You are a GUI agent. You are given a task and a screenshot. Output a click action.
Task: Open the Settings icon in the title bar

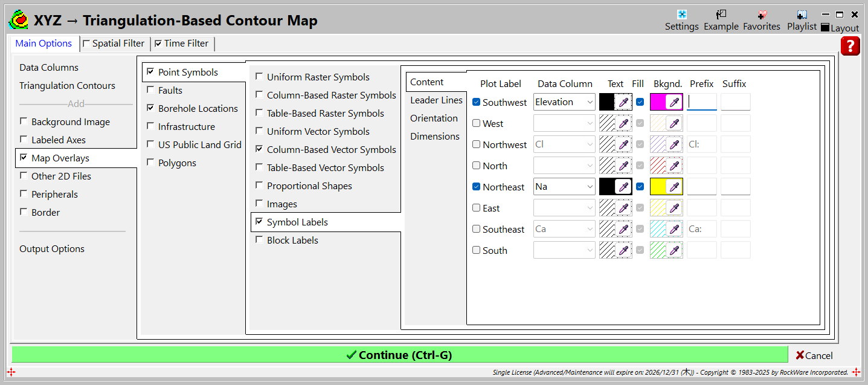pos(681,15)
